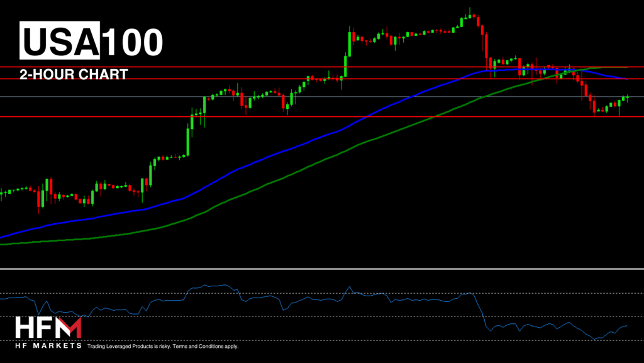
Task: Click the red HFM logo
Action: (48, 328)
